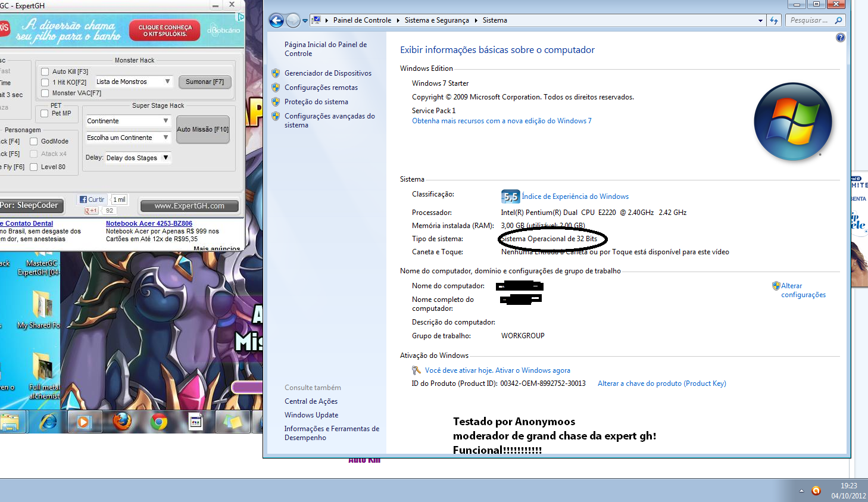Toggle the Pet MP checkbox
Viewport: 868px width, 502px height.
click(44, 113)
